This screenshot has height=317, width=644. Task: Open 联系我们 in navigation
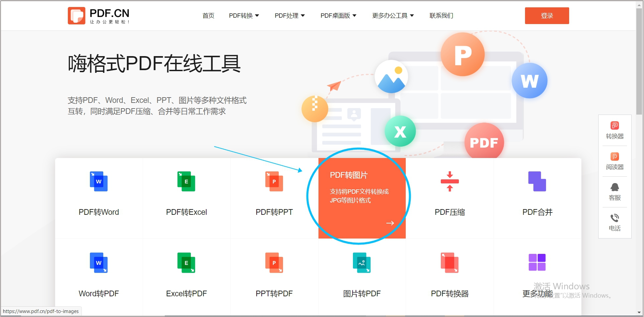coord(441,16)
